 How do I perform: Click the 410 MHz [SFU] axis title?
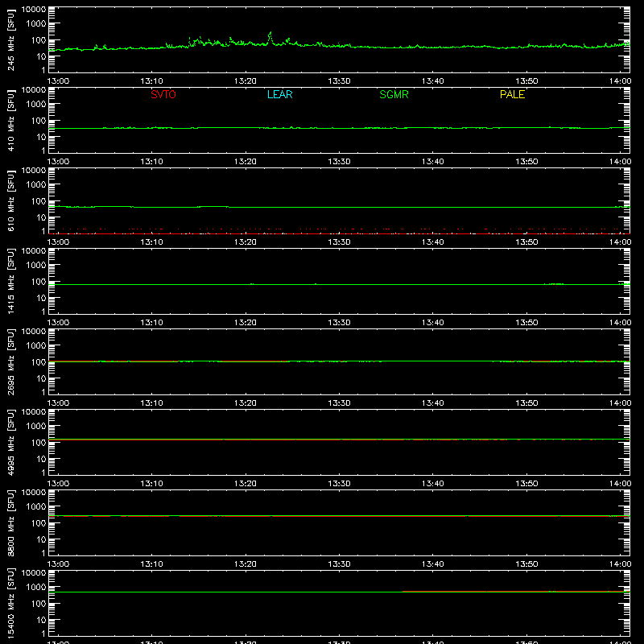(10, 120)
